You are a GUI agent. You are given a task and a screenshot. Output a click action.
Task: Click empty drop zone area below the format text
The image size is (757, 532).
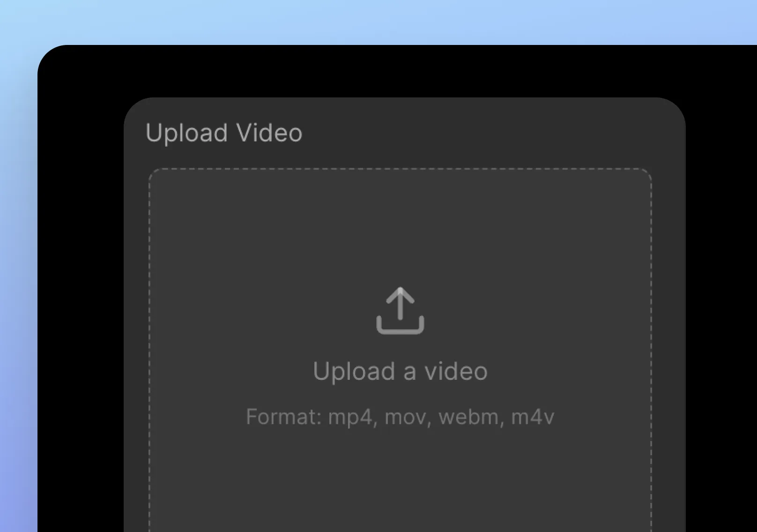400,482
